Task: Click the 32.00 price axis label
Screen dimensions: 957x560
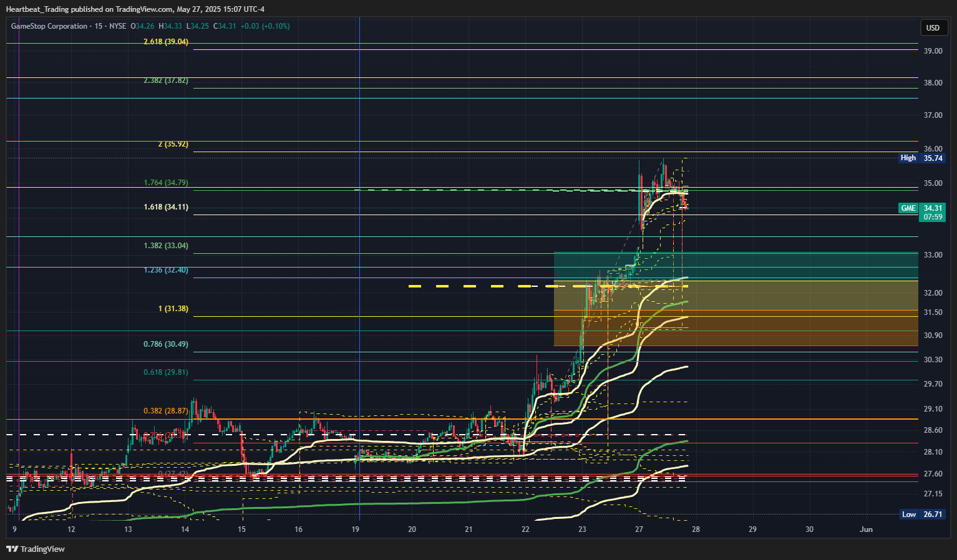Action: (x=933, y=293)
